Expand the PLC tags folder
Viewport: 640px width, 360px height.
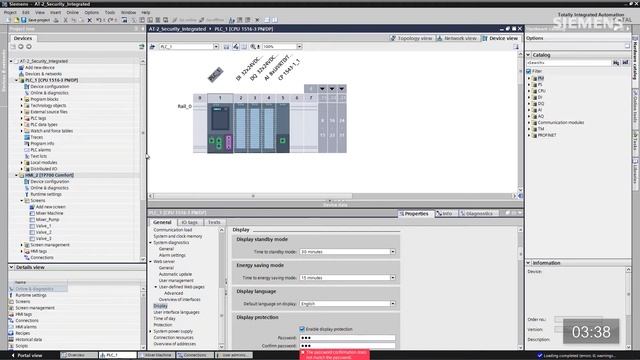click(22, 118)
